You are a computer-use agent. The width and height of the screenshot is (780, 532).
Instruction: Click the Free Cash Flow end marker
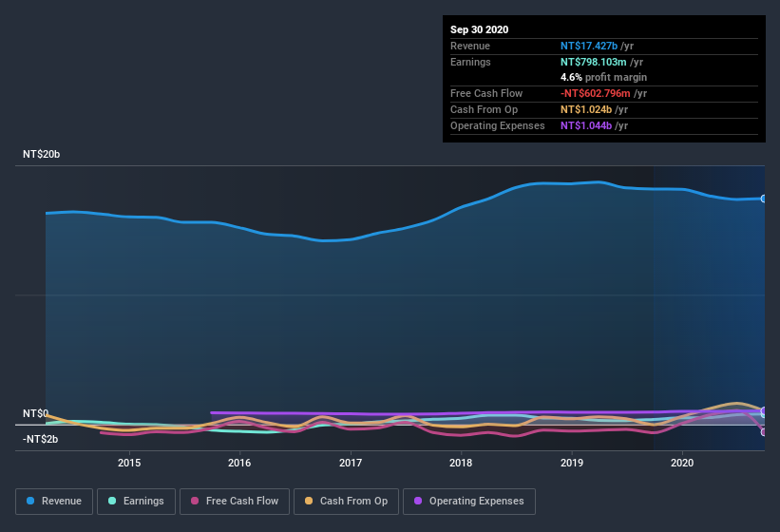(x=764, y=432)
